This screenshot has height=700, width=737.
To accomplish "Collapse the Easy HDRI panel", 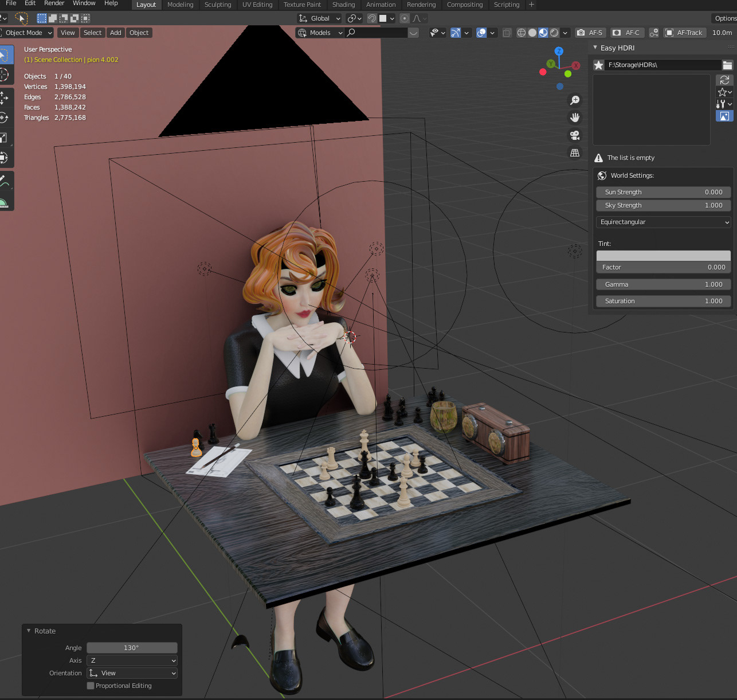I will [595, 48].
